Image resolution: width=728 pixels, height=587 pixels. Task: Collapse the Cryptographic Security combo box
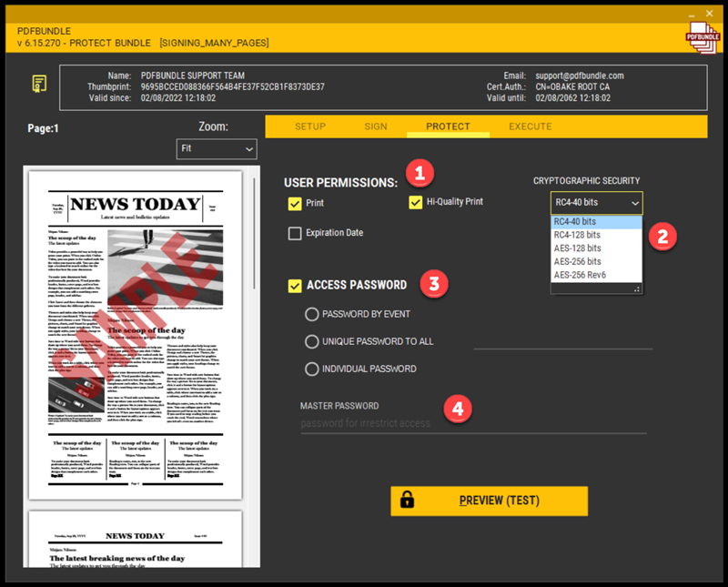point(597,203)
